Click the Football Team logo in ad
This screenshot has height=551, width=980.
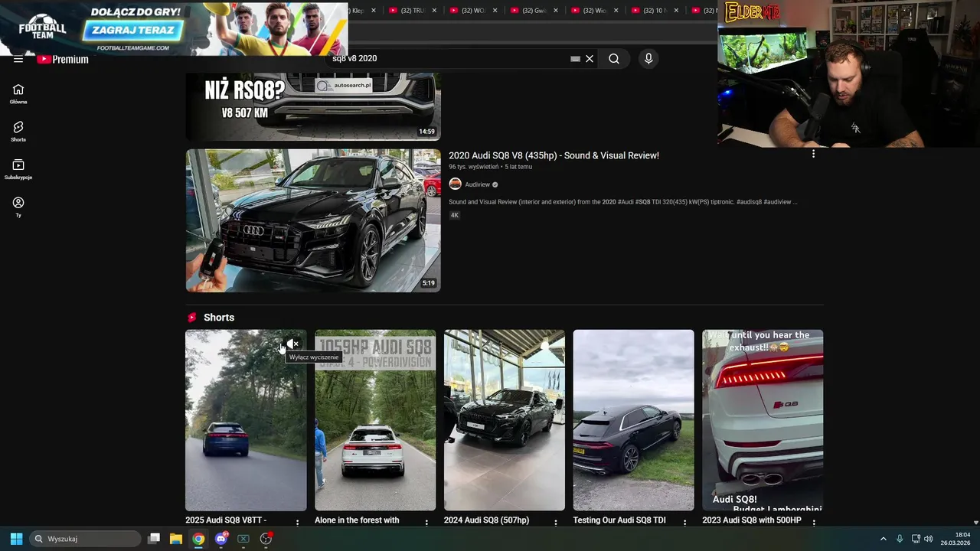[x=42, y=28]
